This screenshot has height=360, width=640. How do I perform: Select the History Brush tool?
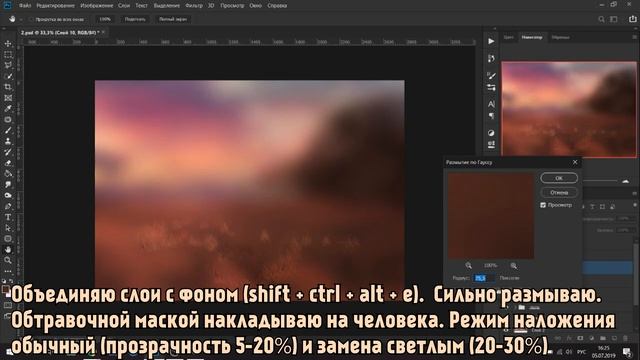point(8,152)
